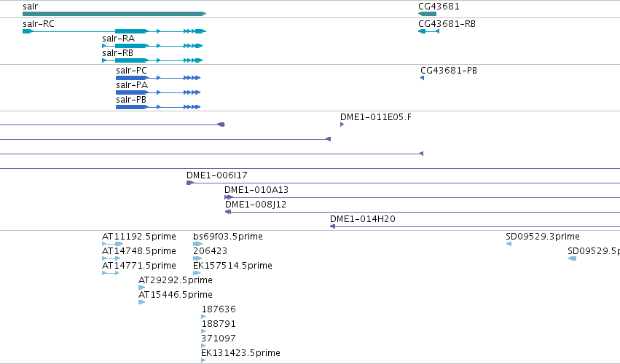Screen dimensions: 620x364
Task: Select the salr-PC protein feature
Action: pos(158,78)
